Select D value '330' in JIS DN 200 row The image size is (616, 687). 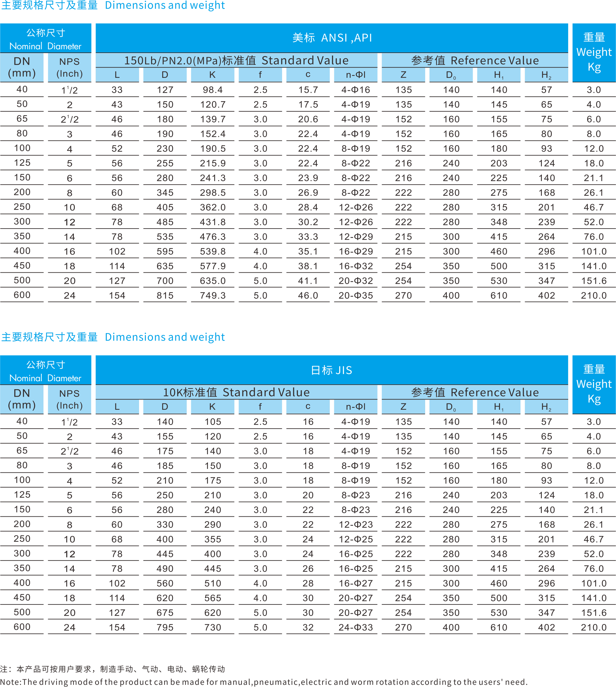(165, 525)
